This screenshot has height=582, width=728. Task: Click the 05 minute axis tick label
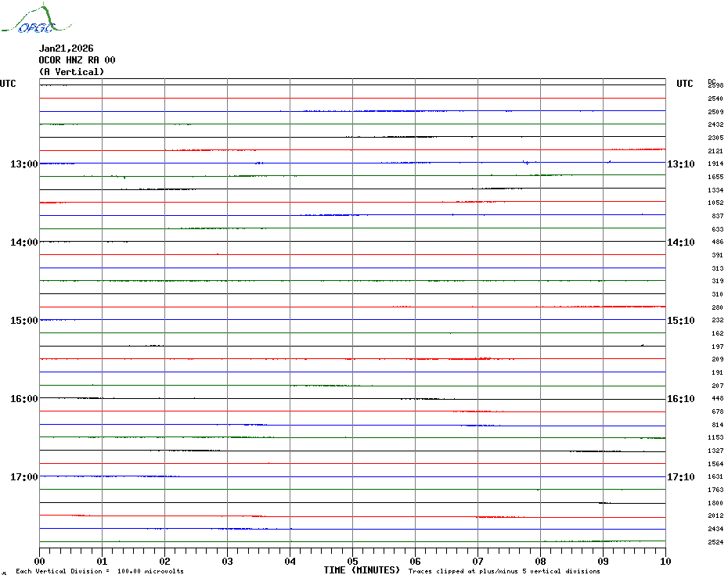pos(353,561)
